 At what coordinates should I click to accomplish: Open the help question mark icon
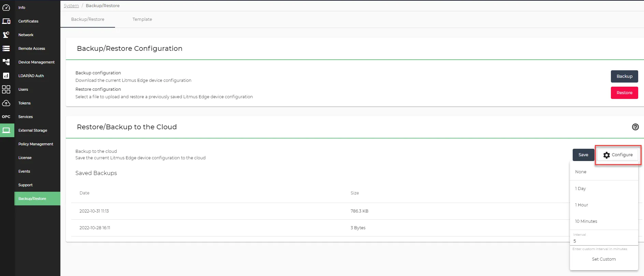point(635,127)
